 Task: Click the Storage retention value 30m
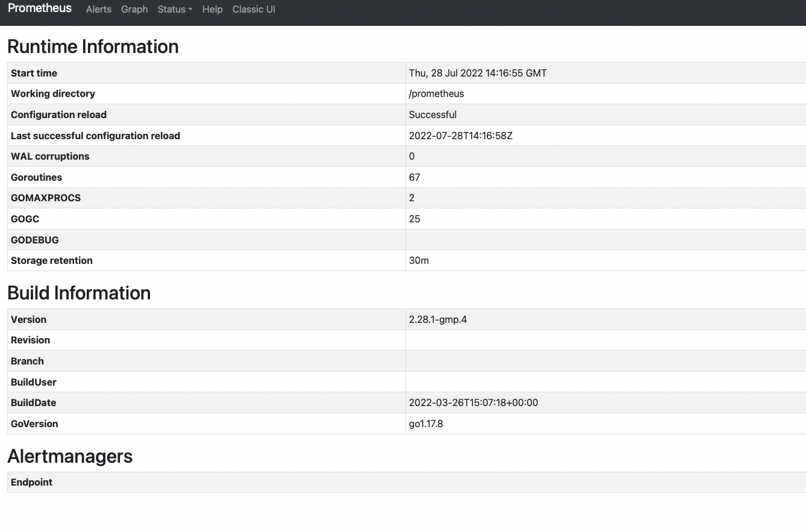point(419,260)
